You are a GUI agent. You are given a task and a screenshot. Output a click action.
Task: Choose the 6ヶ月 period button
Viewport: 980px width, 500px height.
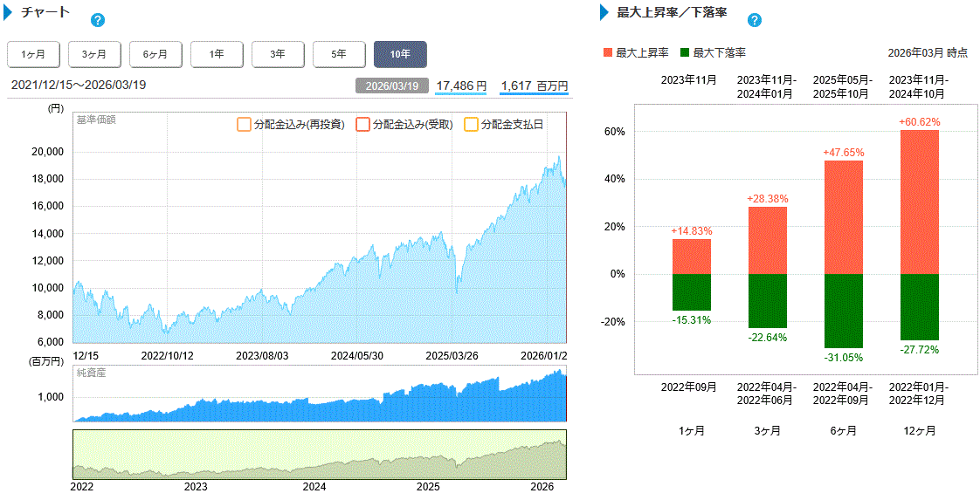(x=155, y=54)
